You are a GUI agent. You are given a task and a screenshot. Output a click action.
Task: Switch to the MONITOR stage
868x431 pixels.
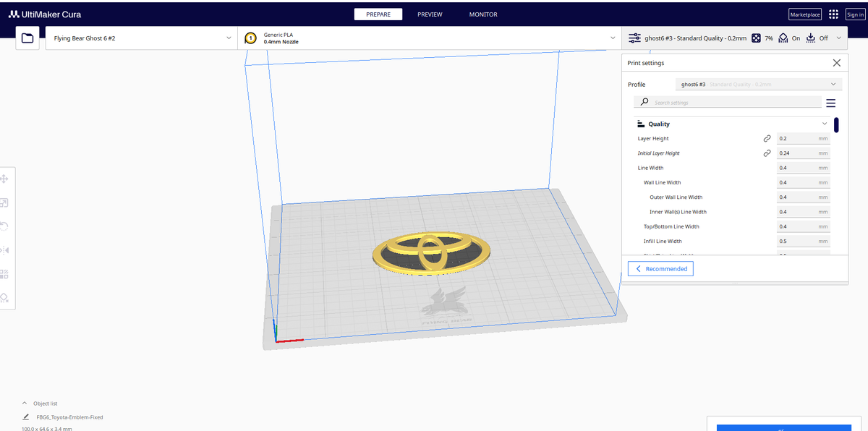pos(483,14)
